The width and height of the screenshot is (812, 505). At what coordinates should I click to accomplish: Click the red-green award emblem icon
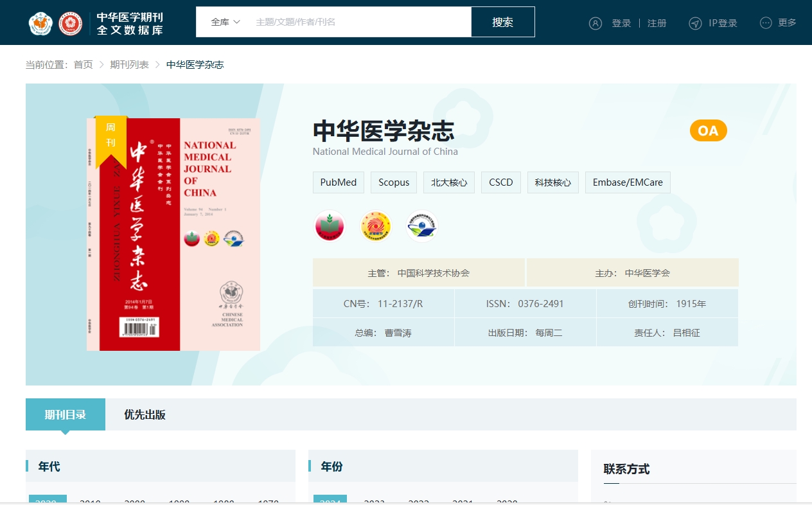(329, 226)
